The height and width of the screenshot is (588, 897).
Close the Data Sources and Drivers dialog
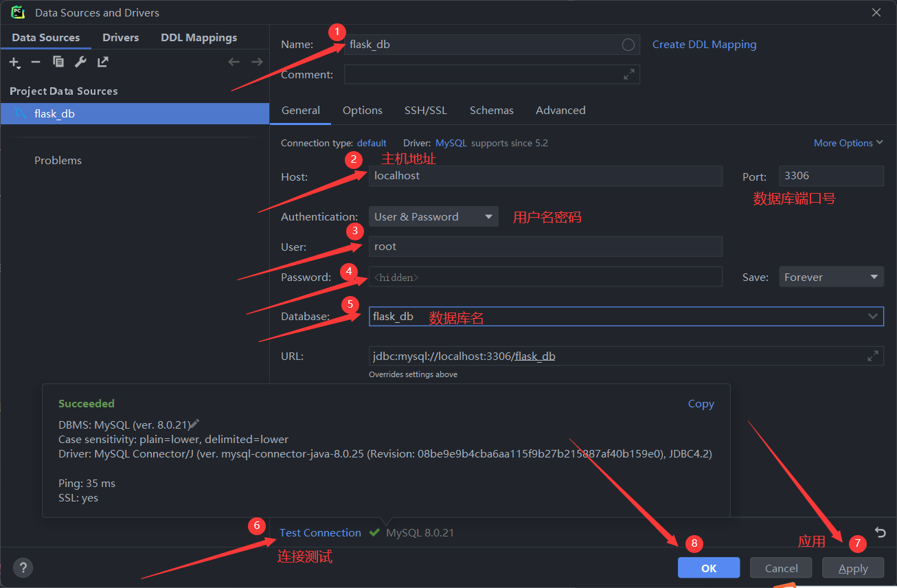point(876,12)
